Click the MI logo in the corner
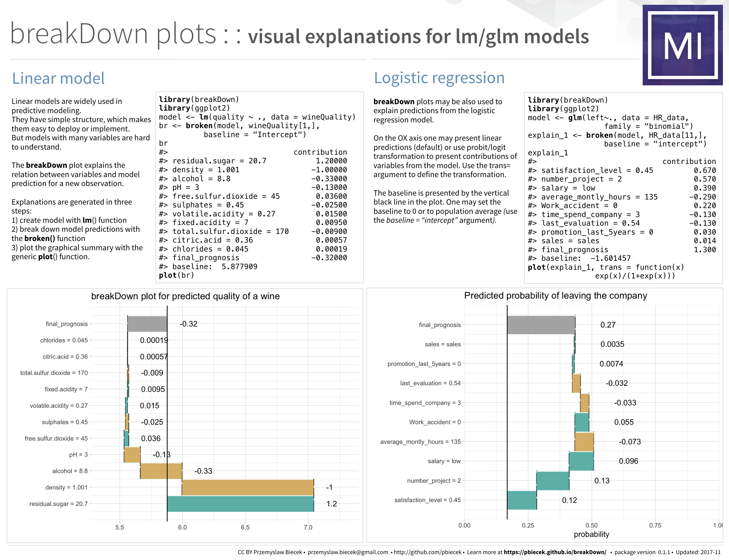The height and width of the screenshot is (560, 729). click(x=682, y=45)
